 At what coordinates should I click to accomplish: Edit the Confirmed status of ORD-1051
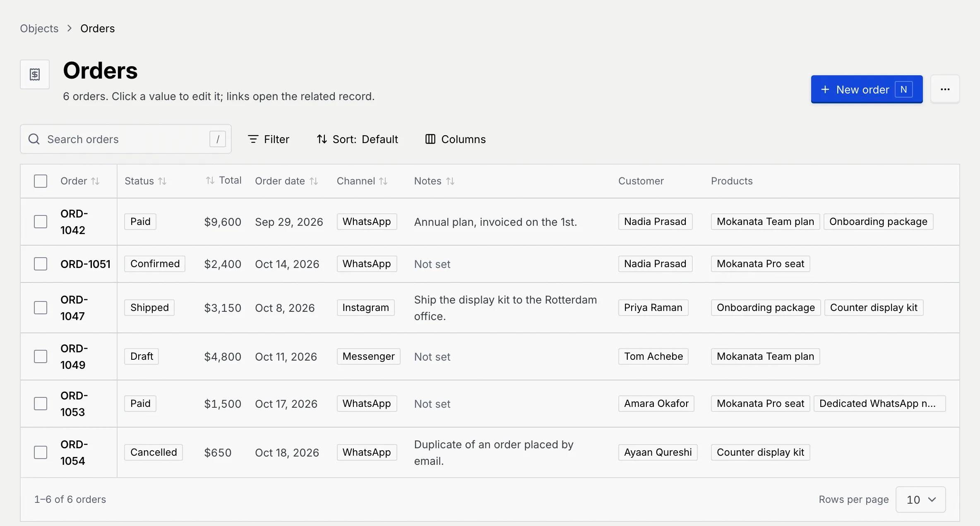[155, 264]
